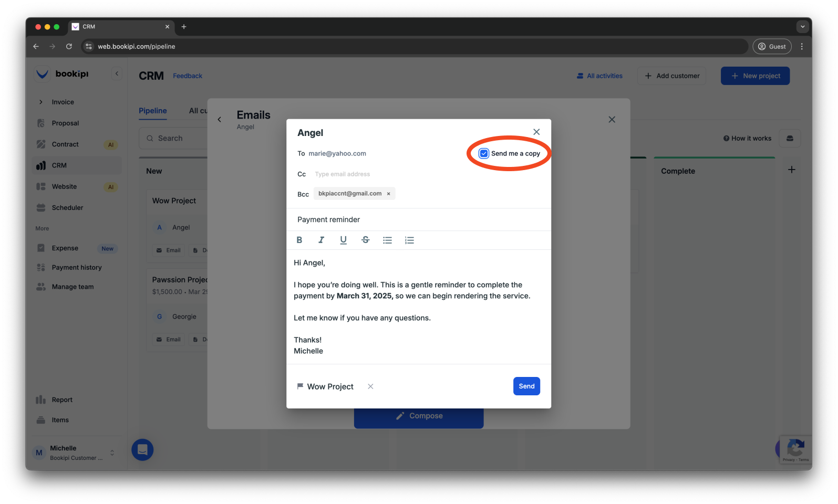Open a new browser tab
This screenshot has height=504, width=838.
click(x=184, y=26)
